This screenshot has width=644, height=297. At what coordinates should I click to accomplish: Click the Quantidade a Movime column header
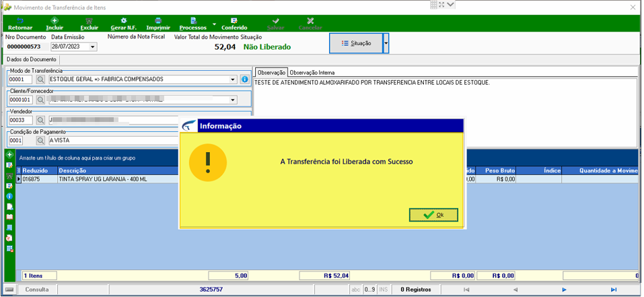600,170
